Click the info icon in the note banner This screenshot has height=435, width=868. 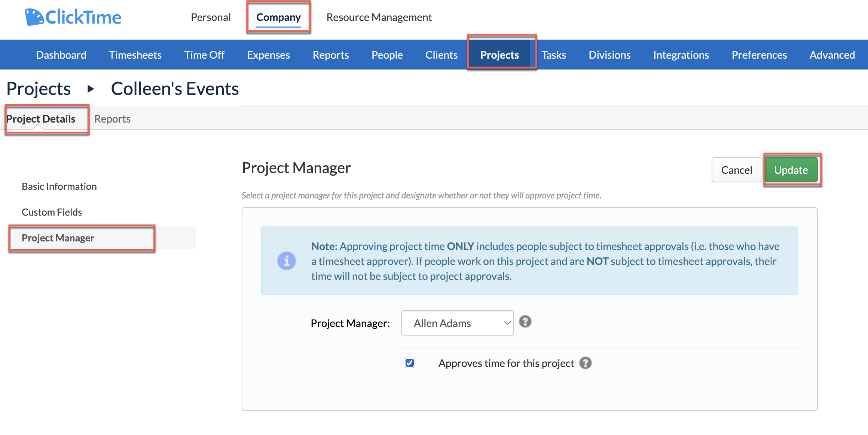coord(286,260)
